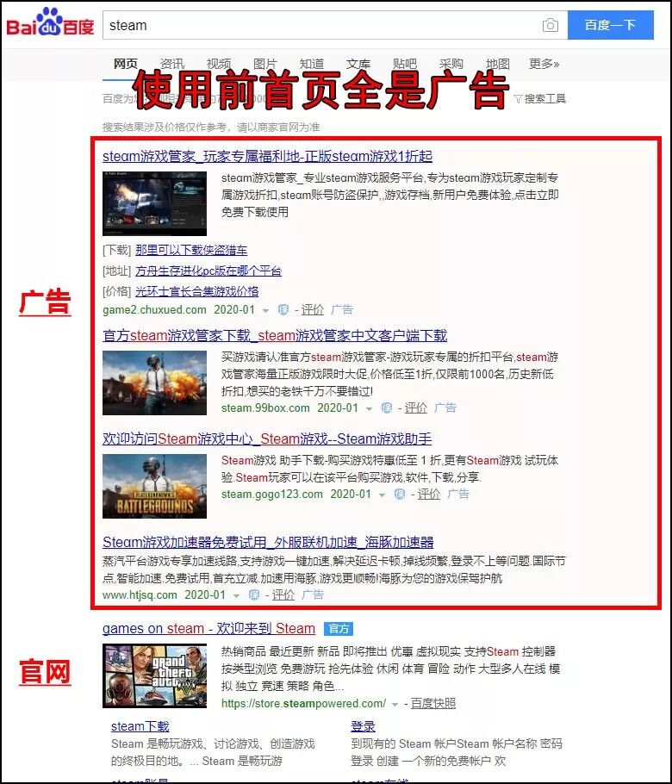Click 评价 link for steam.gogo123.com
672x784 pixels.
429,495
